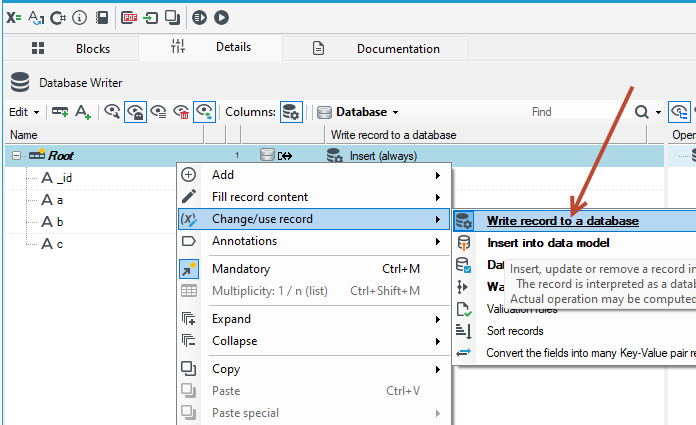Image resolution: width=696 pixels, height=425 pixels.
Task: Open the Copy submenu arrow
Action: (x=438, y=369)
